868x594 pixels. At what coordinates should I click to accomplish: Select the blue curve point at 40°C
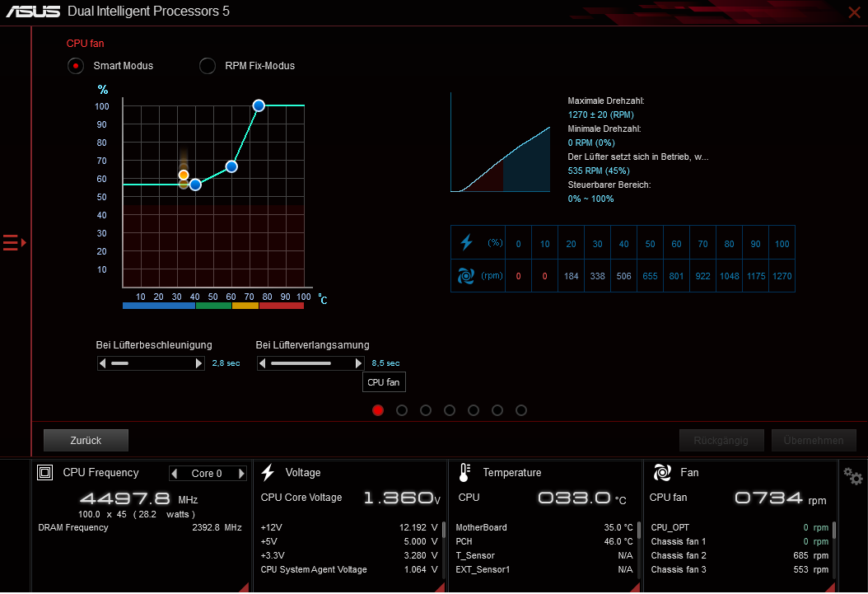coord(195,185)
